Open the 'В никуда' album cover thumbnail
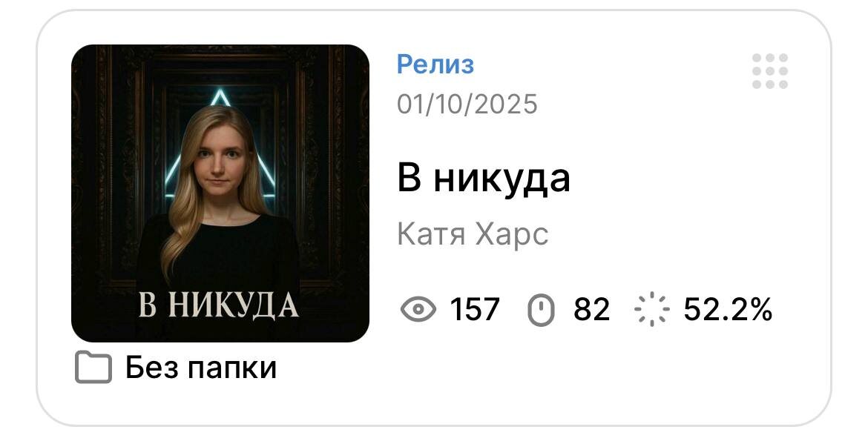This screenshot has height=444, width=868. (x=220, y=193)
